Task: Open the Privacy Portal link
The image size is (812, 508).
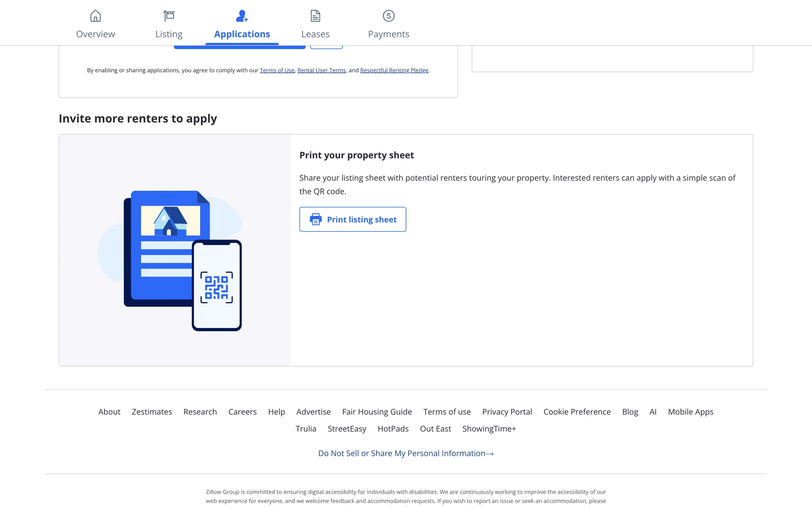Action: pos(507,412)
